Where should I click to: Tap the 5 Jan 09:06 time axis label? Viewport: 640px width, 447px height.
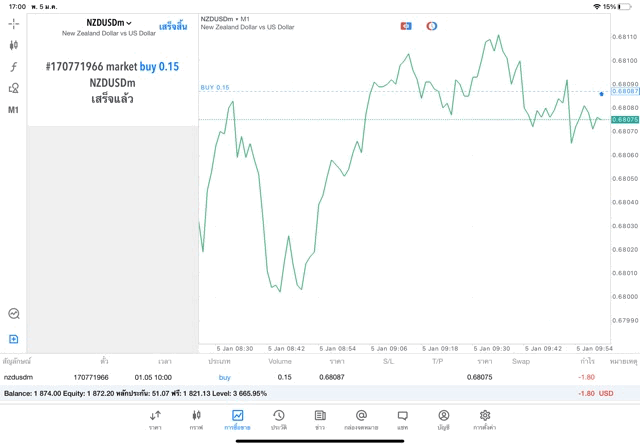click(x=389, y=349)
